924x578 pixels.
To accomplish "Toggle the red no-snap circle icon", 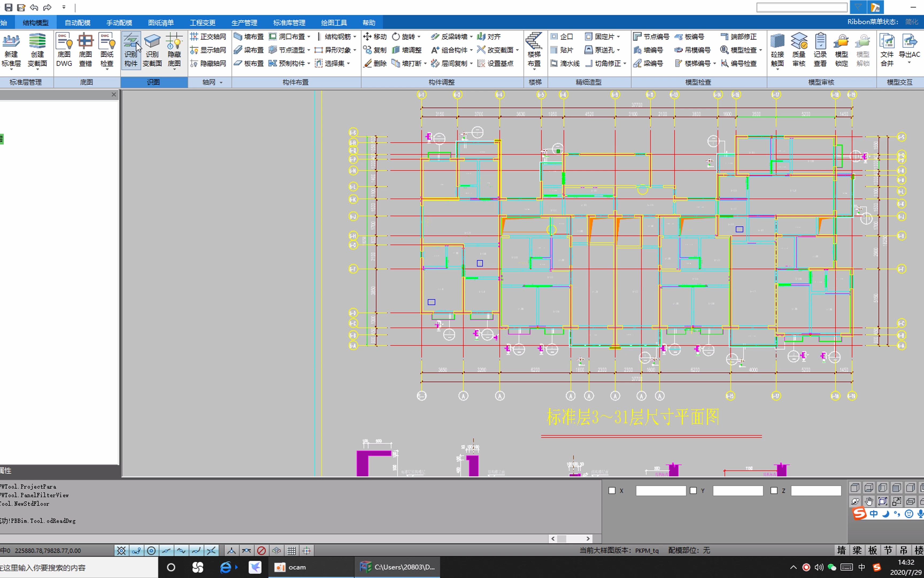I will coord(261,550).
